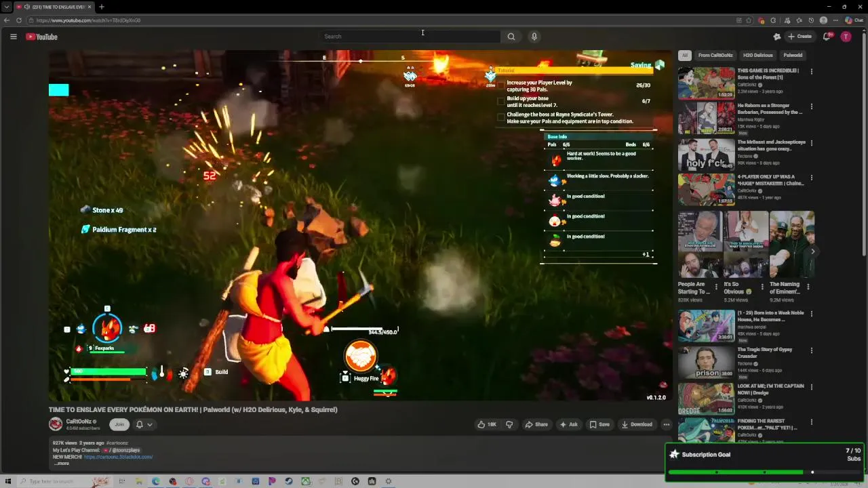
Task: Open browser settings and more ellipsis
Action: coord(835,20)
